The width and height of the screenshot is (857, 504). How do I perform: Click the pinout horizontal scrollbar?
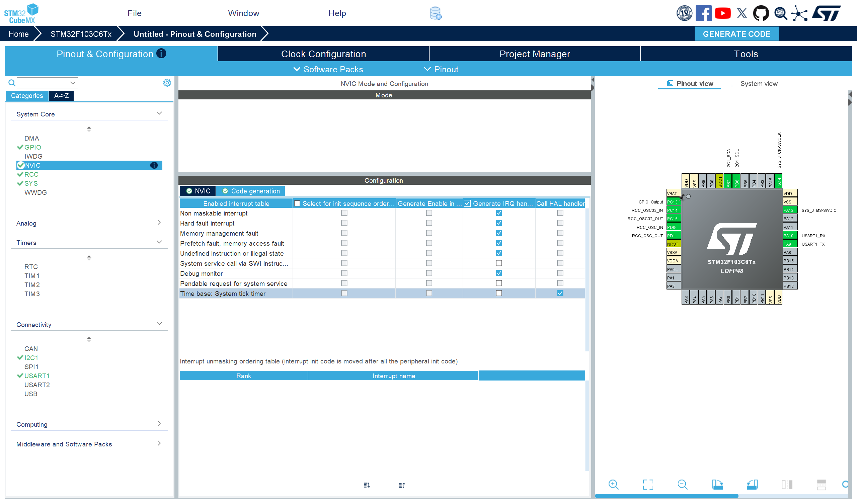coord(667,496)
